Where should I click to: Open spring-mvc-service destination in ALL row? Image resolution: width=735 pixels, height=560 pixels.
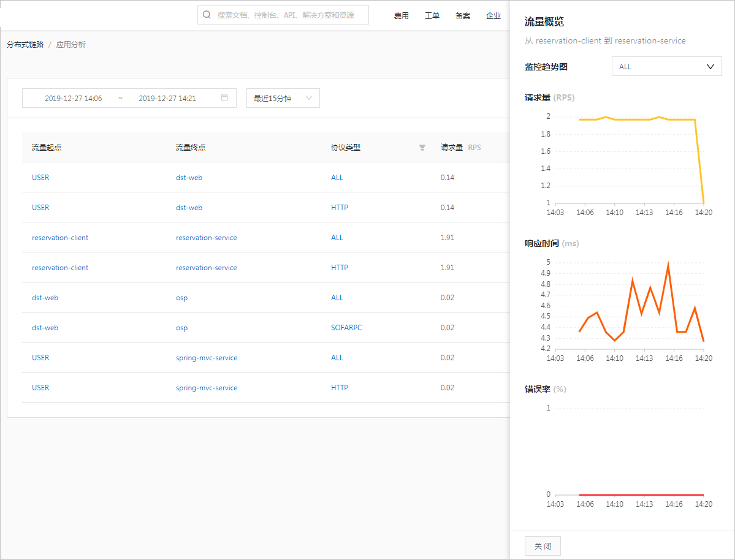pos(207,358)
